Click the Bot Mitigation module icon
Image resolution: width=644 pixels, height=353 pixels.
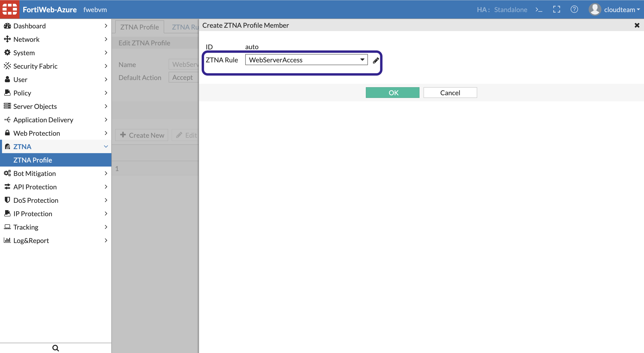pos(6,173)
